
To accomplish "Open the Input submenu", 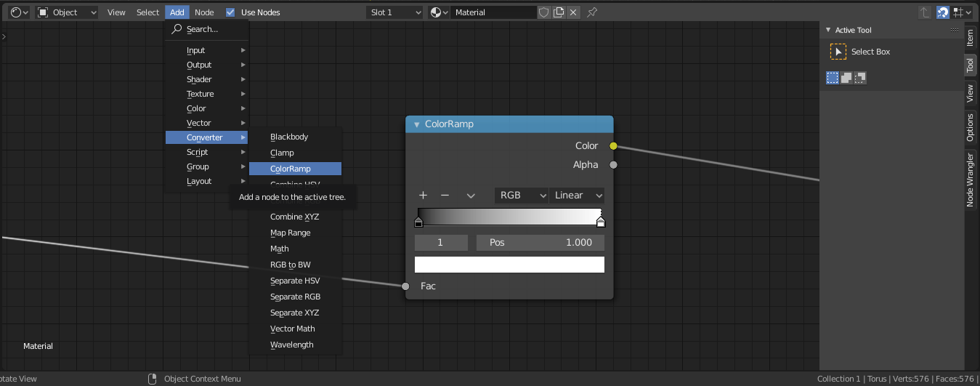I will coord(207,50).
